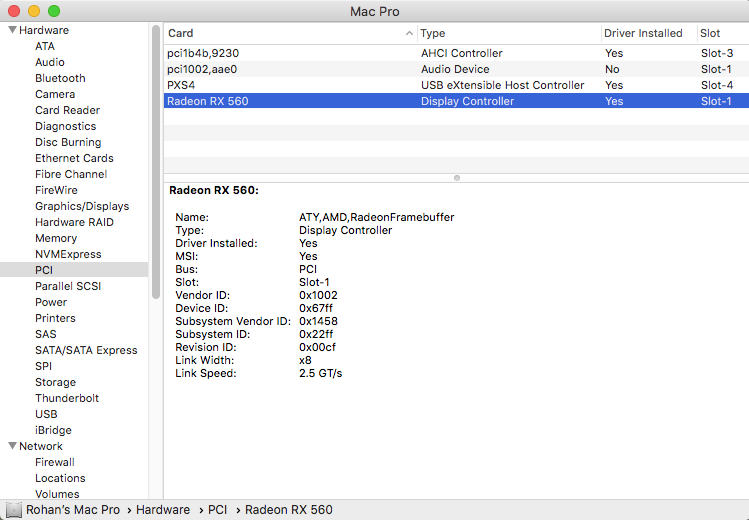Select iBridge in the sidebar
The width and height of the screenshot is (749, 520).
pos(53,430)
